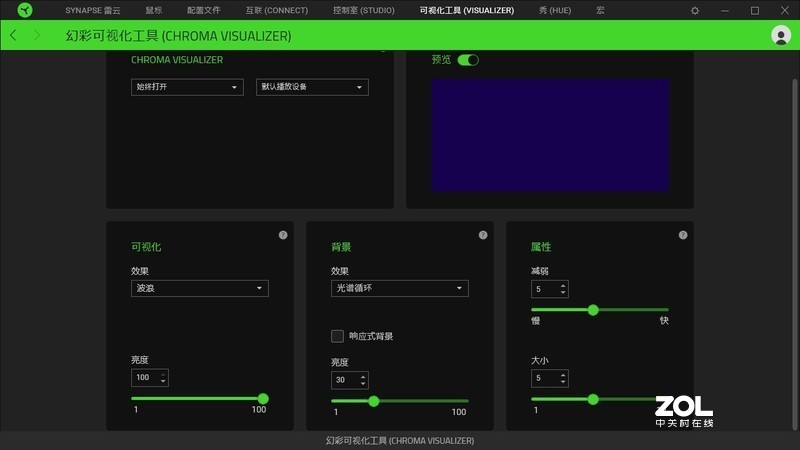Click the 背景 panel heading

(341, 247)
